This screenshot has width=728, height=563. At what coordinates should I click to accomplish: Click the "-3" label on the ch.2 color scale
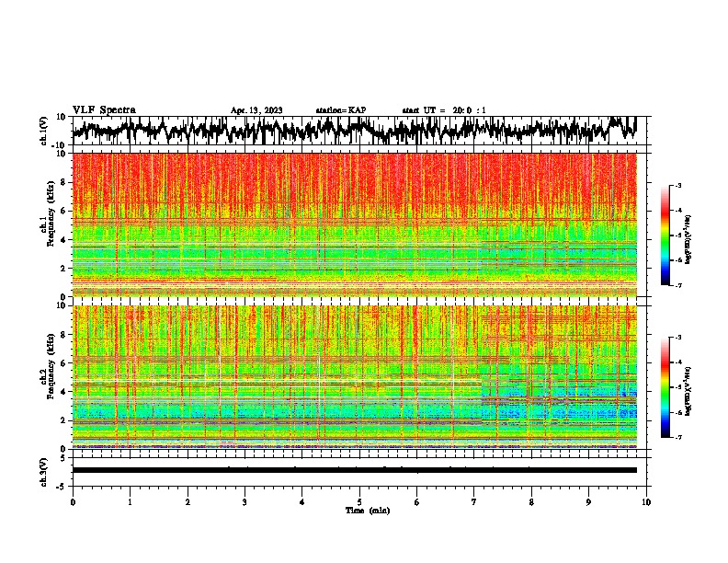pos(678,338)
